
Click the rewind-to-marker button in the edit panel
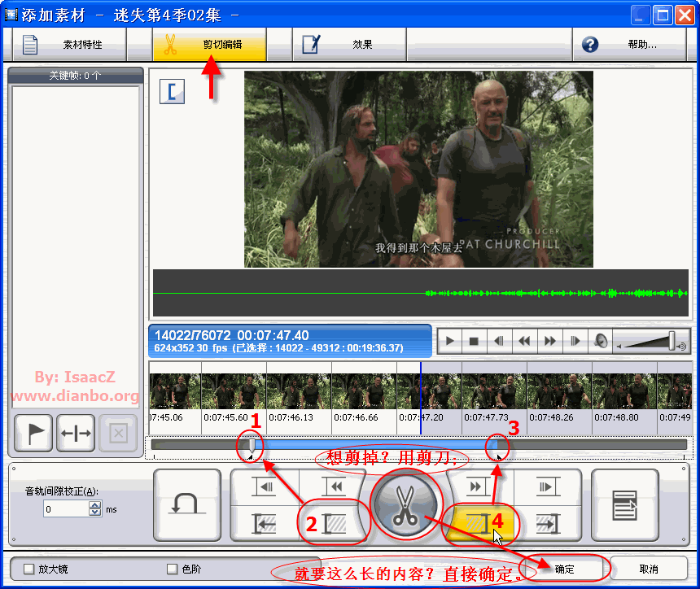tap(334, 486)
